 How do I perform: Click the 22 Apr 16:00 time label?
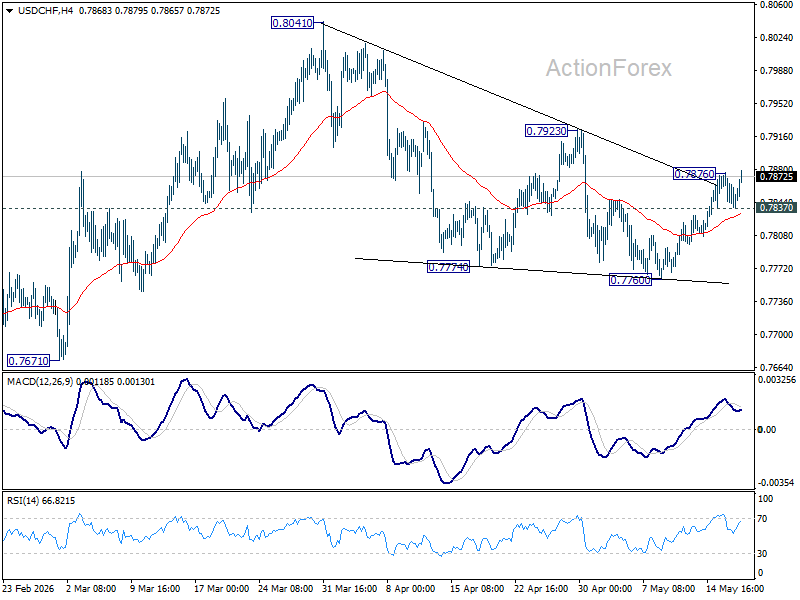(x=541, y=588)
